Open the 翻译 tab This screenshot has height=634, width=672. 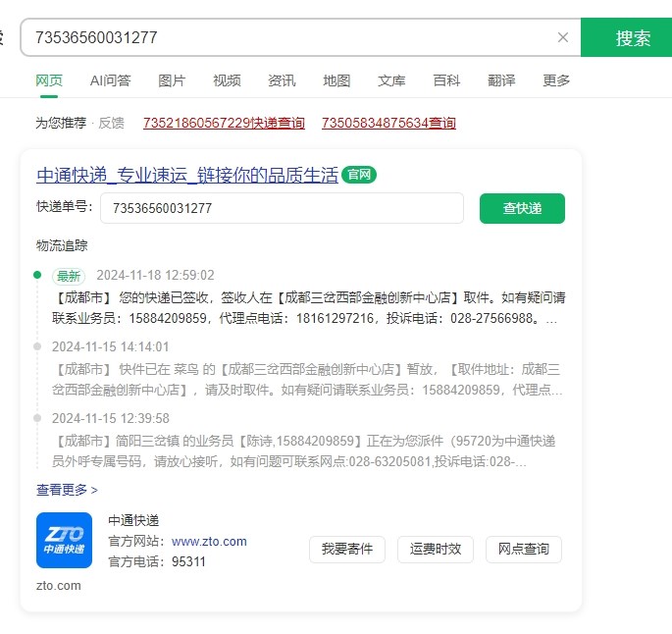pos(501,80)
